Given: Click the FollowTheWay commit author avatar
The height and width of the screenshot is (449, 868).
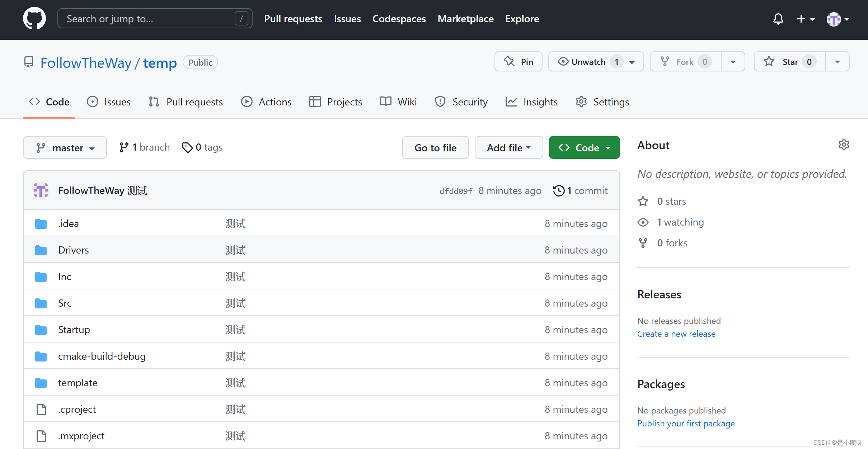Looking at the screenshot, I should pos(41,190).
